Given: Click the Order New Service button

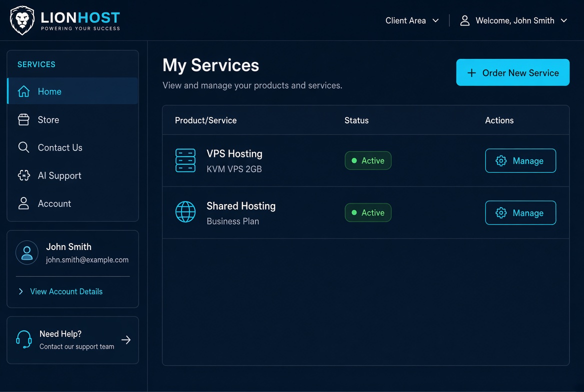Looking at the screenshot, I should tap(512, 72).
